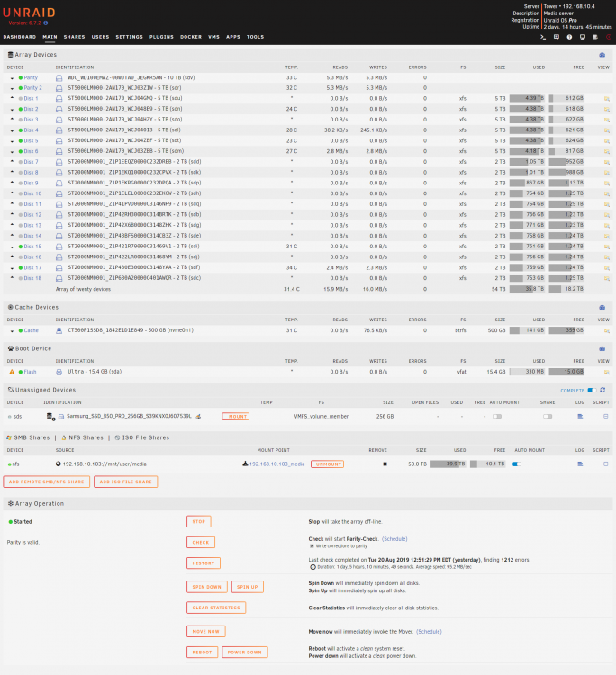The image size is (616, 675).
Task: Open log icon for nfs share
Action: tap(580, 464)
